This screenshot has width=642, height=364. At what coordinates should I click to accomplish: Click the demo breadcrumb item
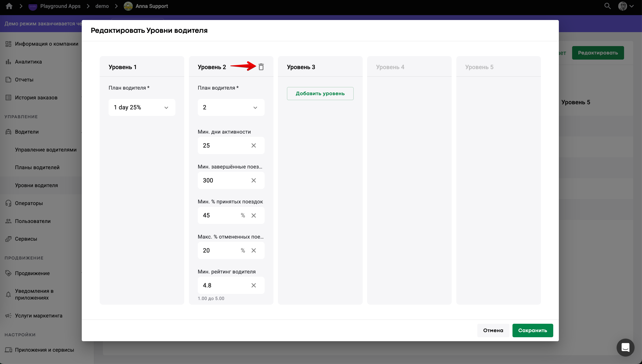(x=102, y=6)
